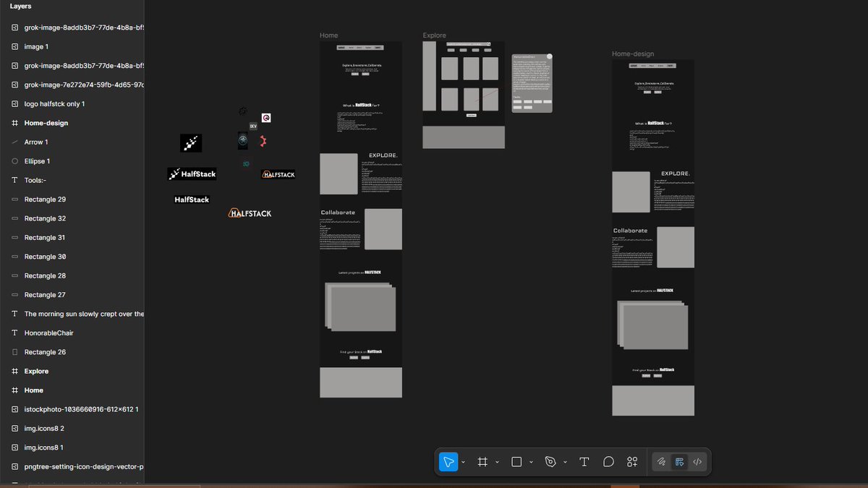Image resolution: width=868 pixels, height=488 pixels.
Task: Select the gray popup card beside Explore frame
Action: pyautogui.click(x=532, y=83)
